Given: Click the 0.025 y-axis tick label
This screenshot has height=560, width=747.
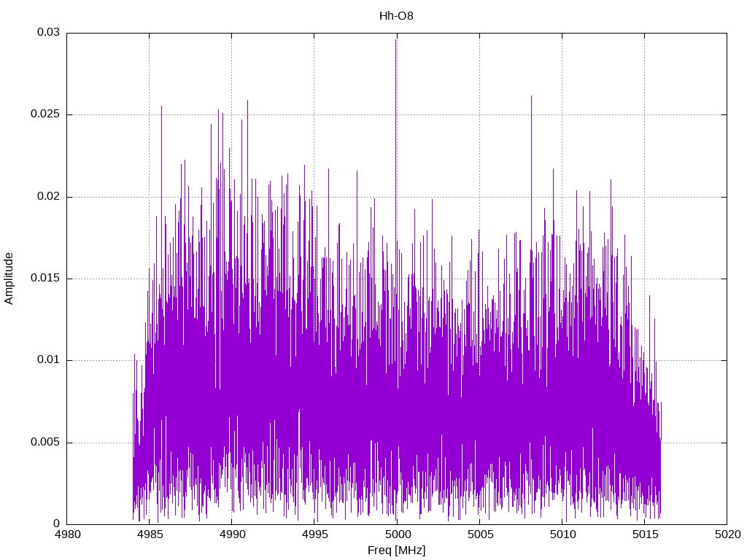Looking at the screenshot, I should 45,114.
